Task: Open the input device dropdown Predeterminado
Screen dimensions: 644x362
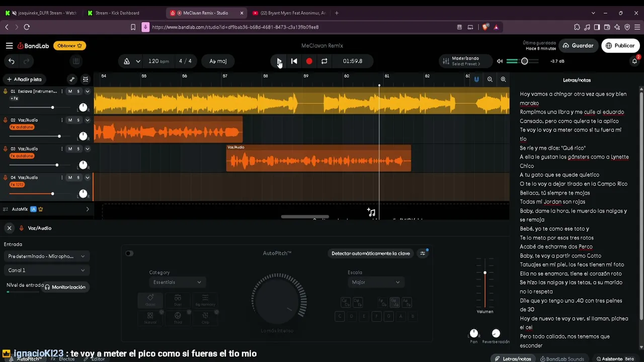Action: tap(47, 256)
